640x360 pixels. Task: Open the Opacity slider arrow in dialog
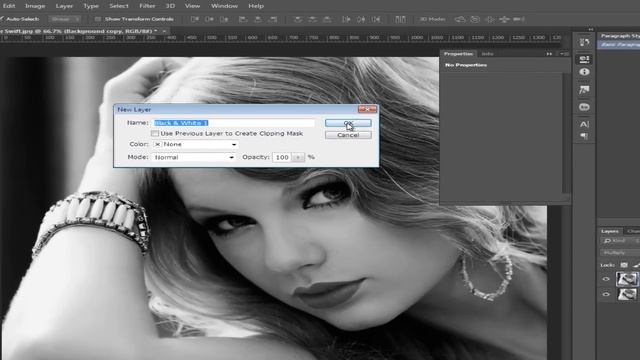pyautogui.click(x=298, y=158)
